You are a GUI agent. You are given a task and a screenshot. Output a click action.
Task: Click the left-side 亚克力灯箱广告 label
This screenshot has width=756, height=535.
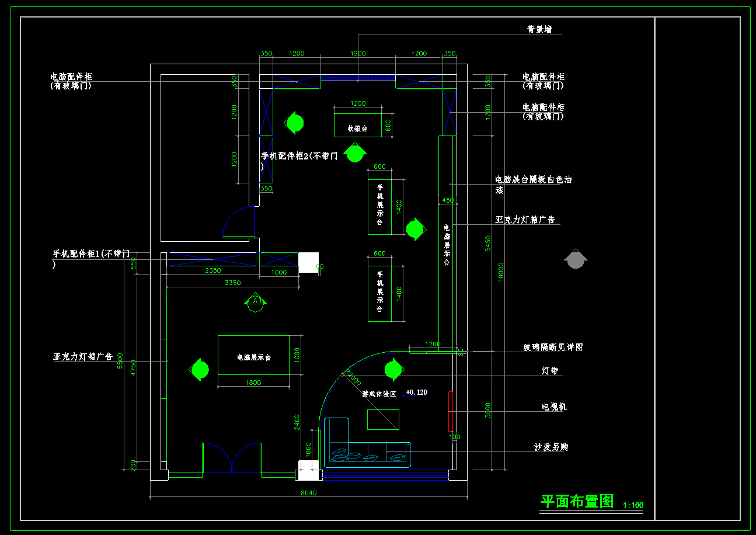[83, 356]
